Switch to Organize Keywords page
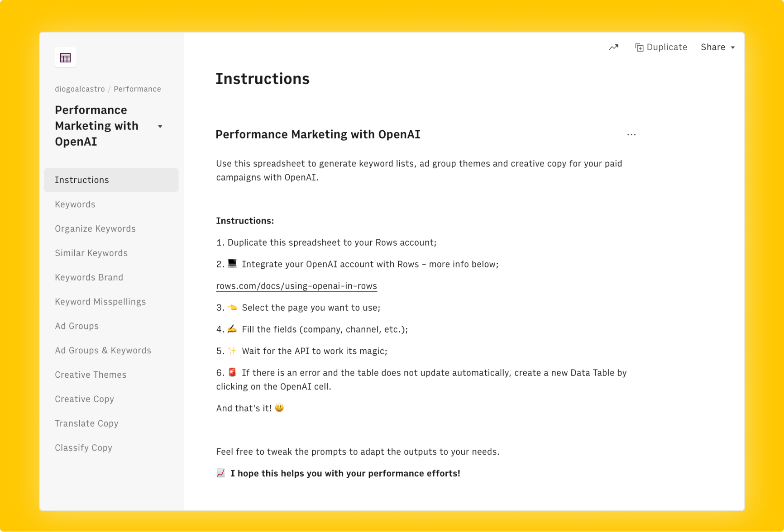 (x=95, y=229)
